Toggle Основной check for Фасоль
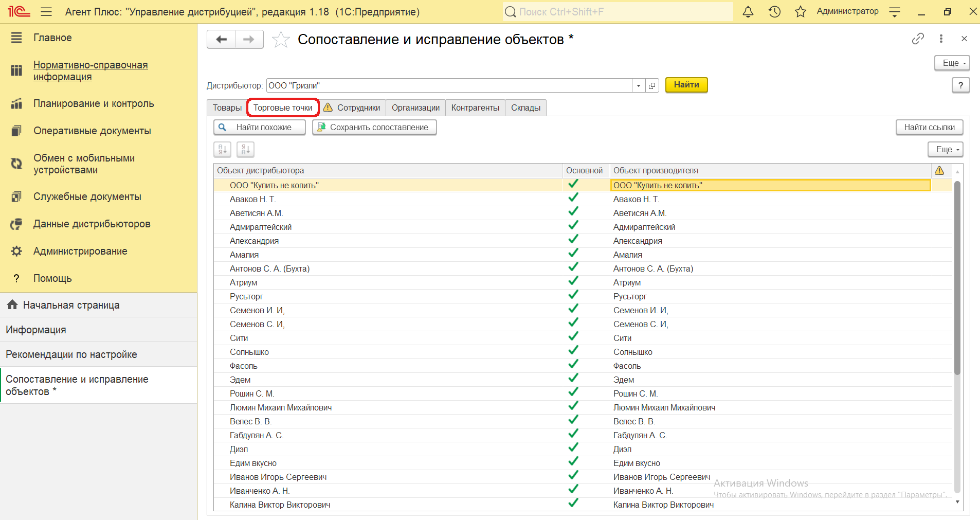This screenshot has width=980, height=520. 573,364
